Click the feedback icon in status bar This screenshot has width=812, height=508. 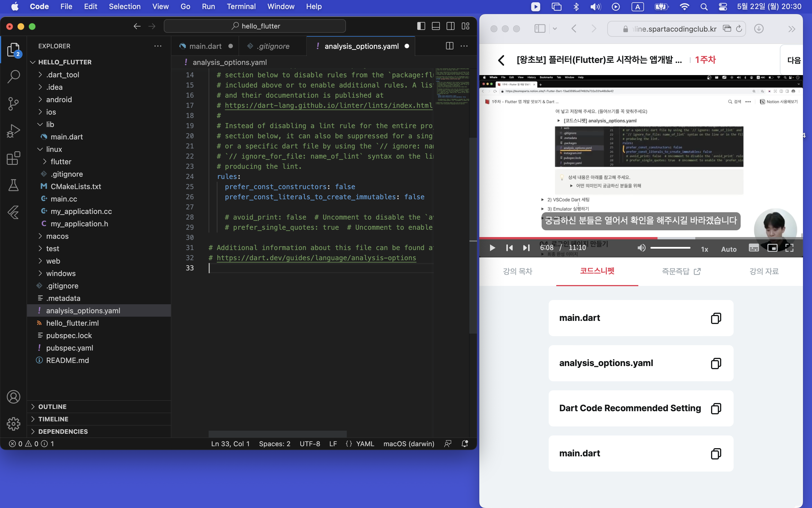[448, 444]
